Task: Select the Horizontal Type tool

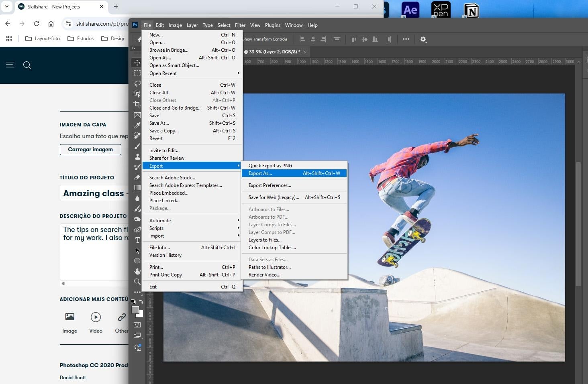Action: (x=137, y=240)
